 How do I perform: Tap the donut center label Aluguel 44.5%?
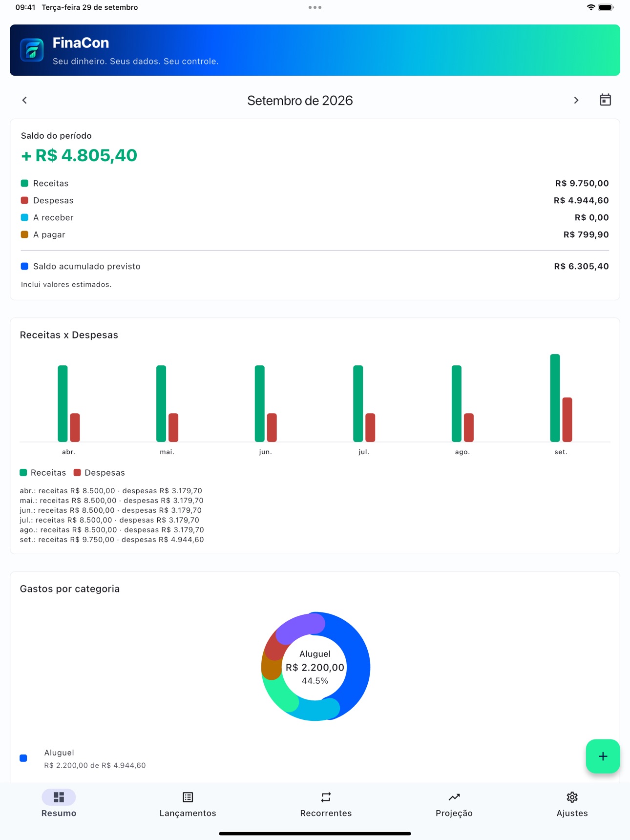[x=315, y=667]
